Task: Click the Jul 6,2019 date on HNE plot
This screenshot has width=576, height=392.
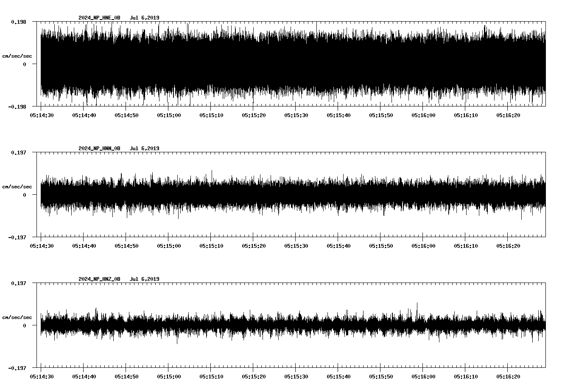Action: click(x=145, y=18)
